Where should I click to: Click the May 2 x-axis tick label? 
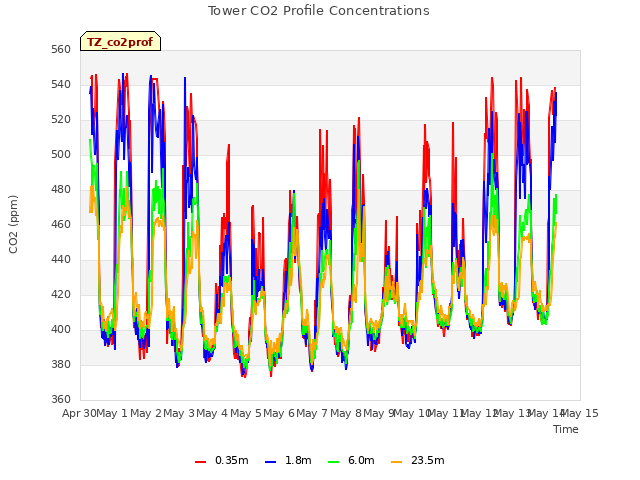(146, 413)
